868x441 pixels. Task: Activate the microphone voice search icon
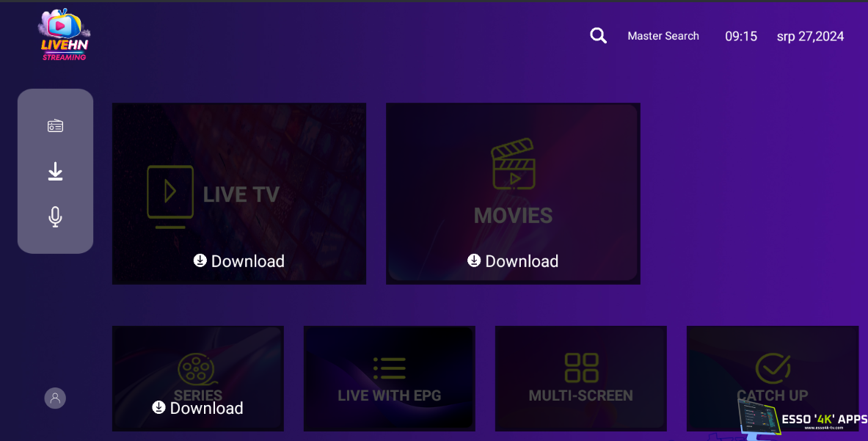tap(55, 216)
